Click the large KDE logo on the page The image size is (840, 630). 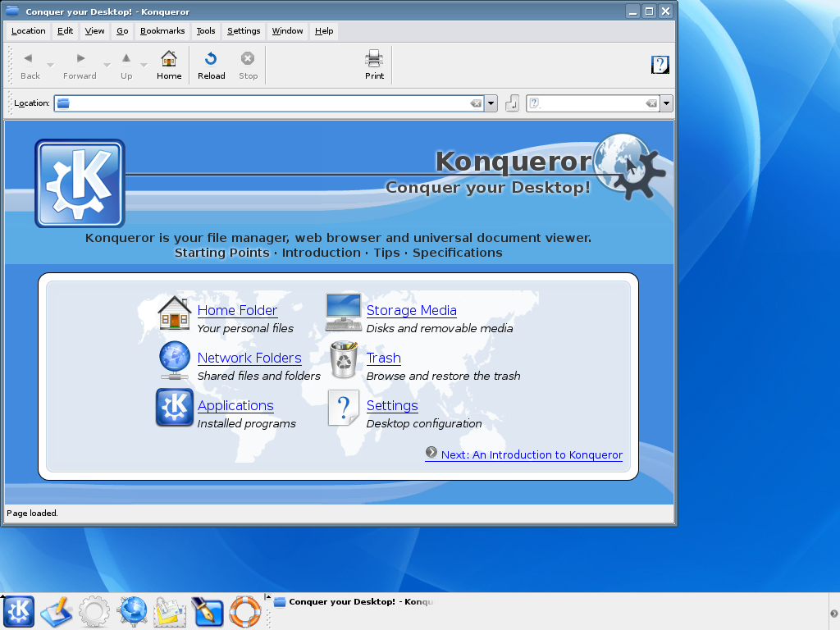(80, 183)
